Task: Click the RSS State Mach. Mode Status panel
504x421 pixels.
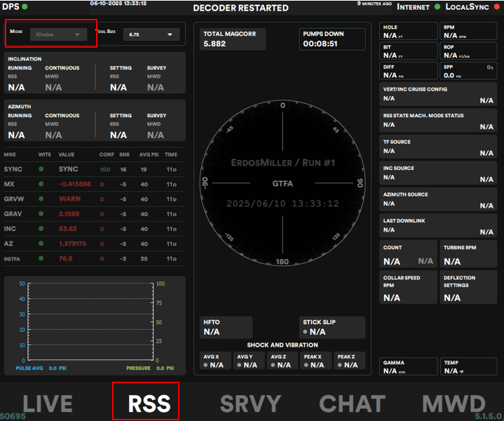Action: (438, 121)
